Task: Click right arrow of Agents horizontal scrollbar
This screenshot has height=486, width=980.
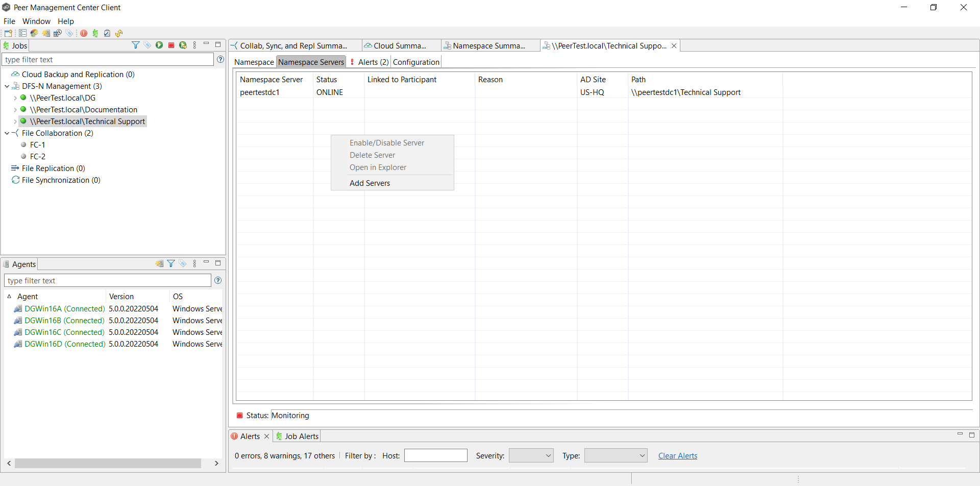Action: [216, 463]
